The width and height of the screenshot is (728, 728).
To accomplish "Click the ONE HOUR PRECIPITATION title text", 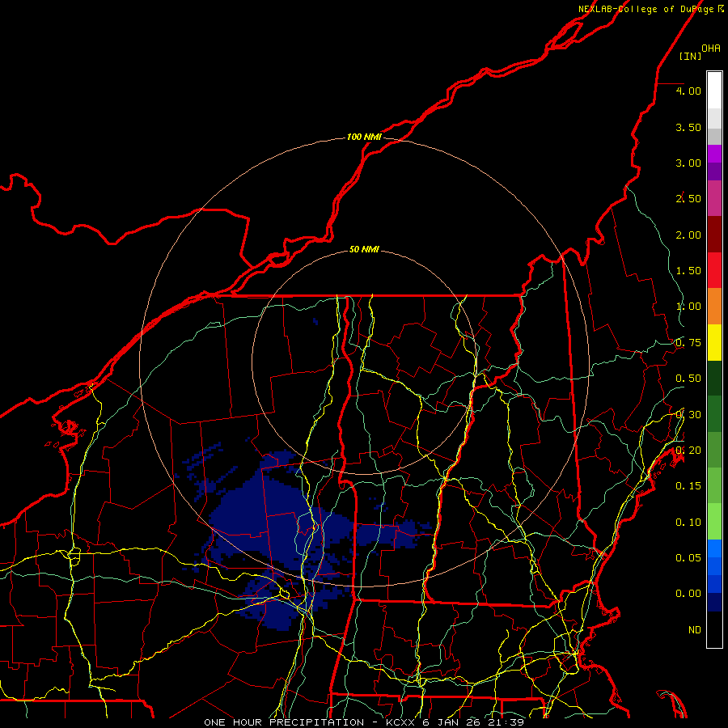I will 284,722.
